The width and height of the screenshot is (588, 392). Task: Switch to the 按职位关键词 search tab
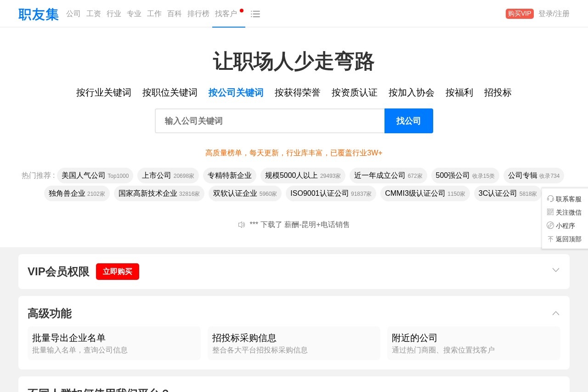click(170, 92)
